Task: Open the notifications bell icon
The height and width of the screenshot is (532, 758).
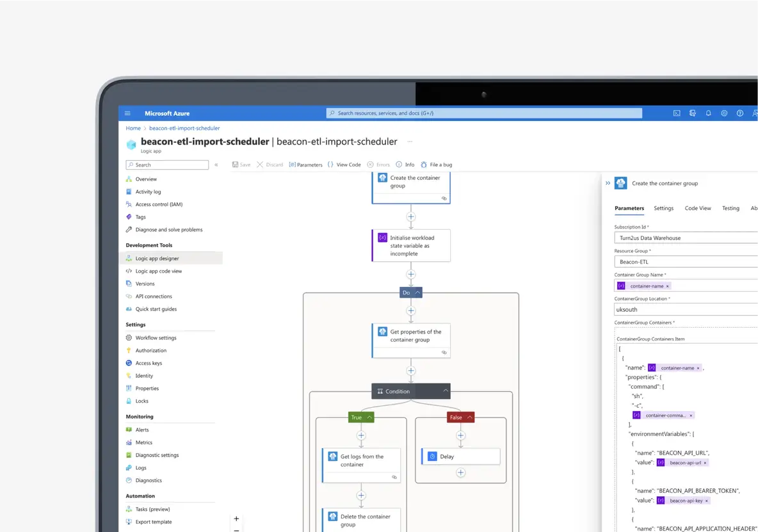Action: [x=709, y=113]
